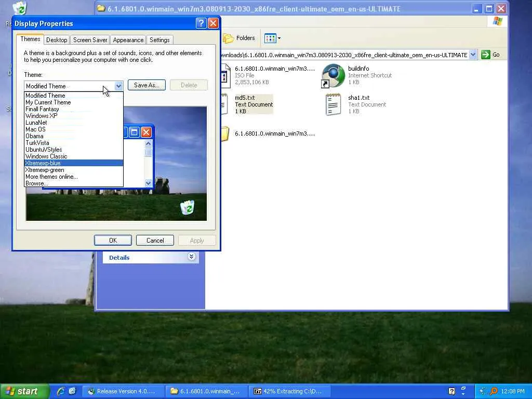Choose Xtremexp-green theme
The height and width of the screenshot is (399, 532).
(74, 170)
